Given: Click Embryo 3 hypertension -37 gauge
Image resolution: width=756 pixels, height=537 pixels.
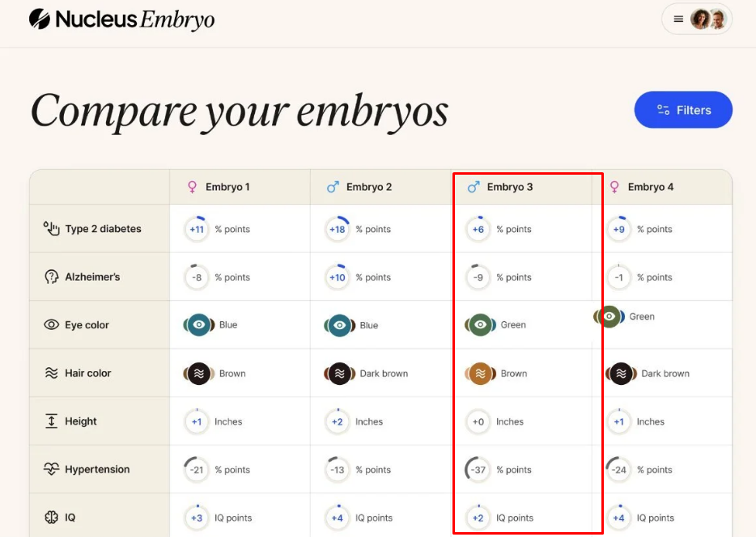Looking at the screenshot, I should click(478, 470).
